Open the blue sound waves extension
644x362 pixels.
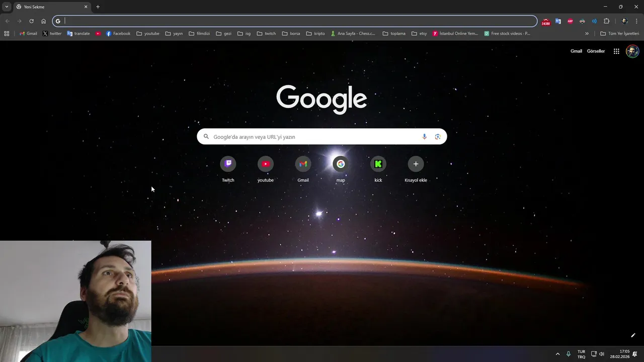(x=594, y=21)
